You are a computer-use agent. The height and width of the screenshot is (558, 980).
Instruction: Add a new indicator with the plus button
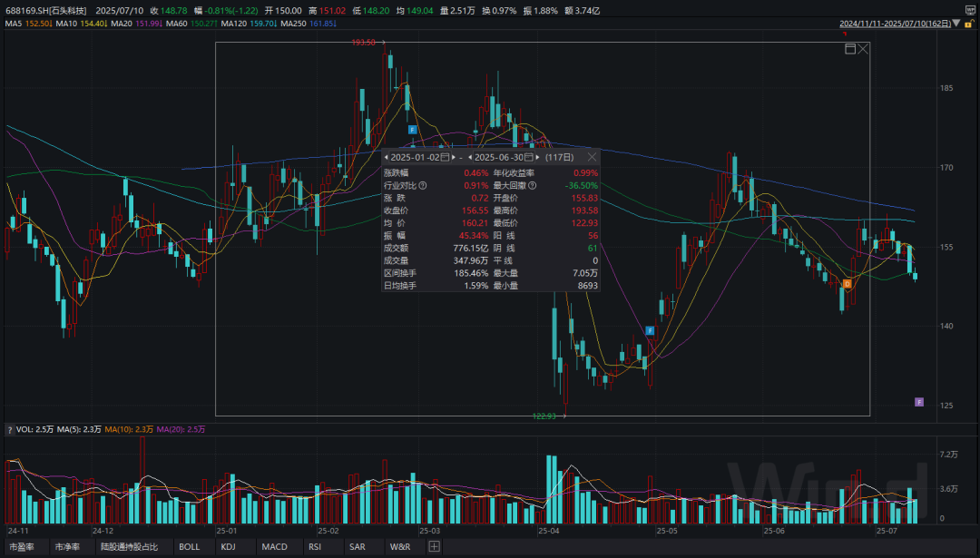coord(434,547)
